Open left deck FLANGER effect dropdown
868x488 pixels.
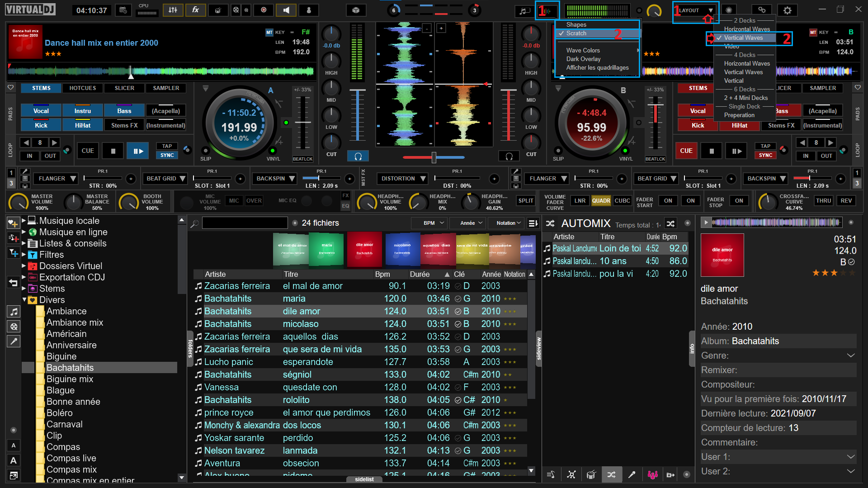56,179
